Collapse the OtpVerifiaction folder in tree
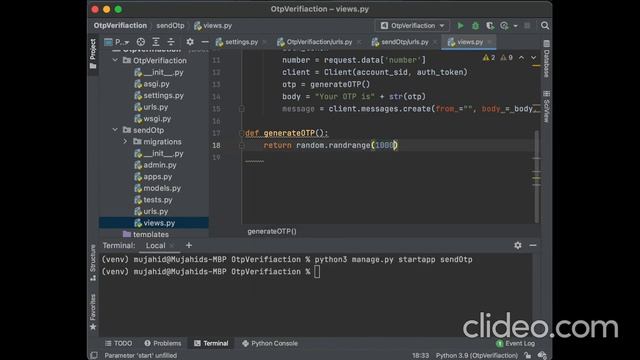This screenshot has height=360, width=640. pos(115,60)
